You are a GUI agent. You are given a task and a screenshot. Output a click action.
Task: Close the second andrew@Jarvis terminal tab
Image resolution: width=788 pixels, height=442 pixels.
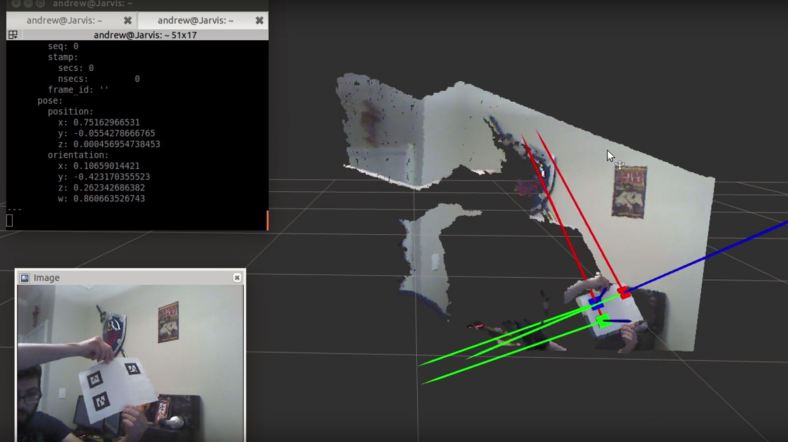[260, 19]
